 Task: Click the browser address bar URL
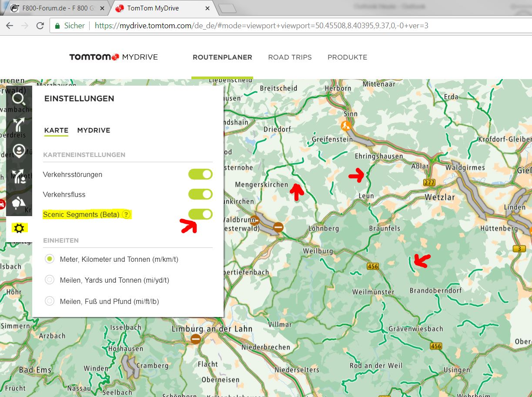[x=261, y=26]
